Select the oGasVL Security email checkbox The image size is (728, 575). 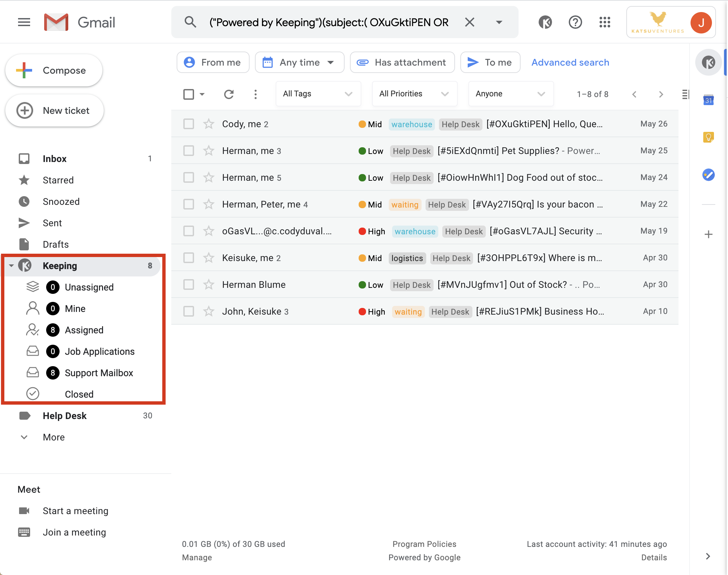tap(188, 231)
